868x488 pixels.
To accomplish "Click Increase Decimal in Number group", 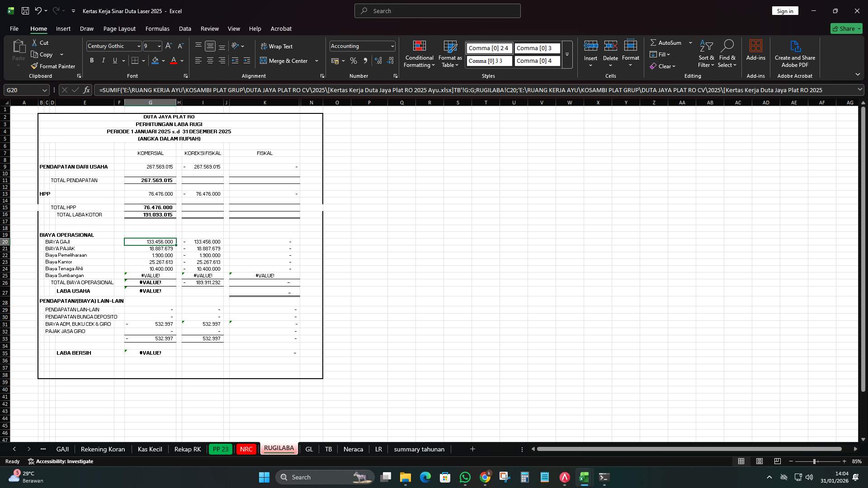I will (x=378, y=60).
